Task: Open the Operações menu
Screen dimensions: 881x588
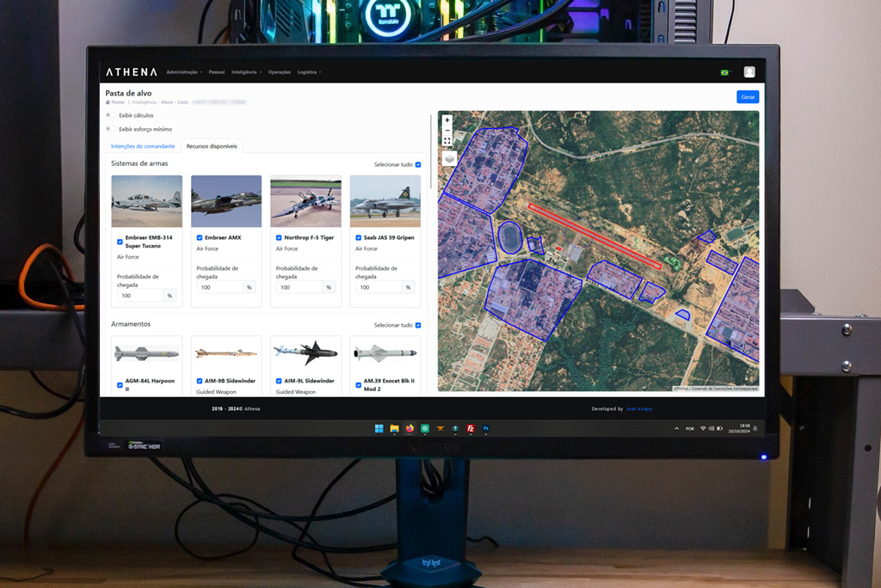Action: click(280, 72)
